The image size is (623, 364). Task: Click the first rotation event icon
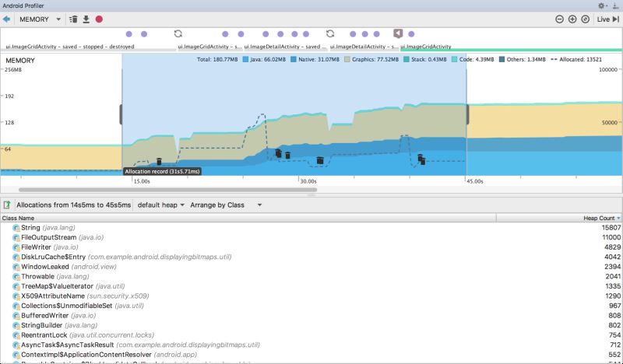pos(178,33)
